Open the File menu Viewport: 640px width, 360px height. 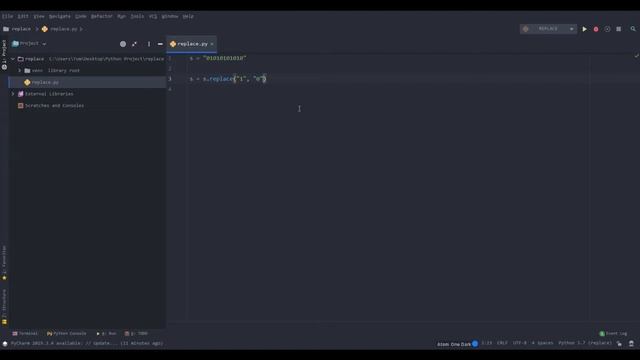7,16
